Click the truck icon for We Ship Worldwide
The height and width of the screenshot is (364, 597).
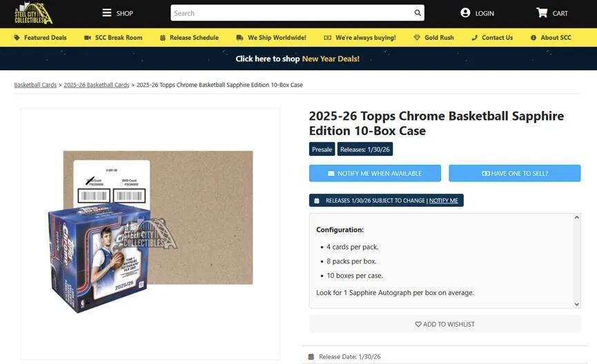[239, 38]
